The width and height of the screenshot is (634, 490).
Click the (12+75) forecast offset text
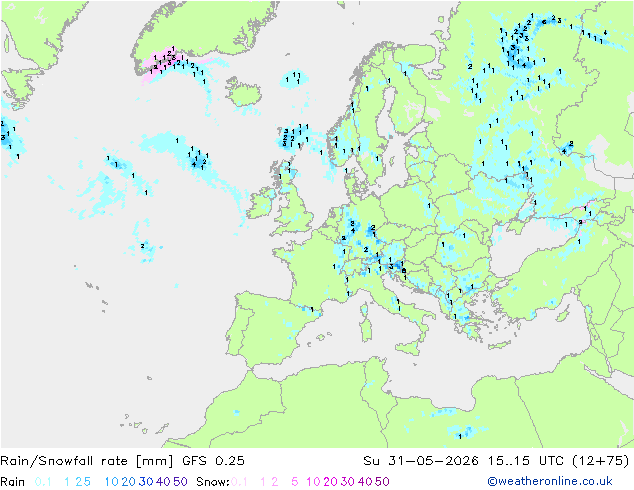click(601, 461)
